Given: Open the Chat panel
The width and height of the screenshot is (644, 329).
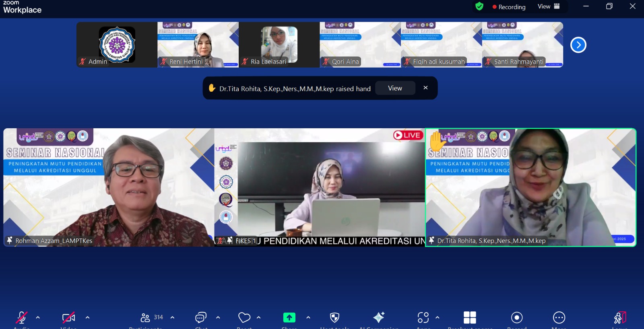Looking at the screenshot, I should coord(201,318).
